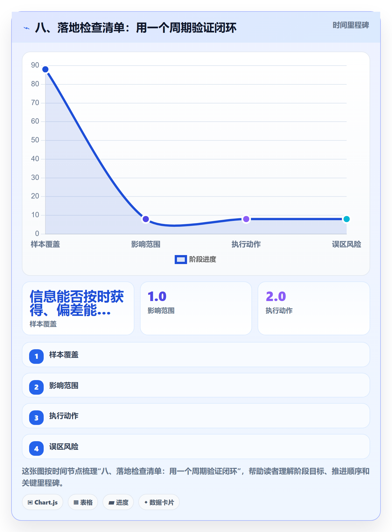The width and height of the screenshot is (392, 532).
Task: Click the 影响范围 x-axis label
Action: coord(146,244)
